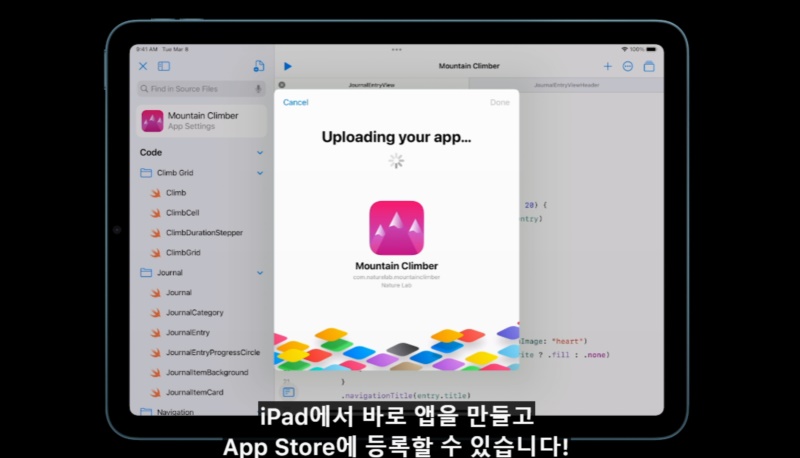Click the .navigationTitle(entry.title) code line
This screenshot has height=458, width=800.
pyautogui.click(x=405, y=395)
